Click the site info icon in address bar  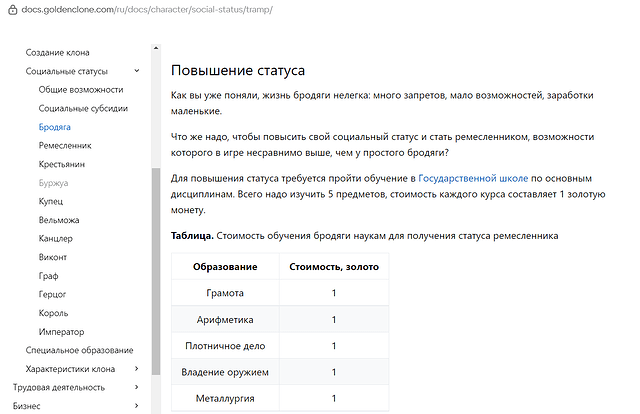[x=11, y=9]
